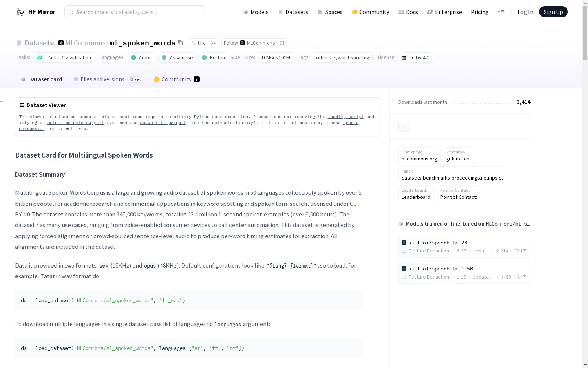Open the Datasets nav item
This screenshot has height=368, width=588.
(x=293, y=12)
